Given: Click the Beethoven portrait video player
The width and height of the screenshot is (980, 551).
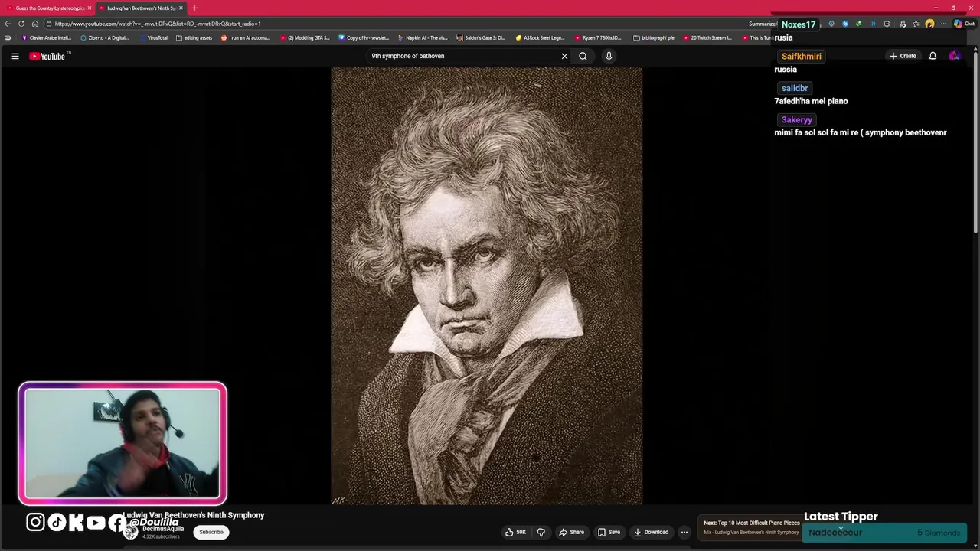Looking at the screenshot, I should coord(486,286).
